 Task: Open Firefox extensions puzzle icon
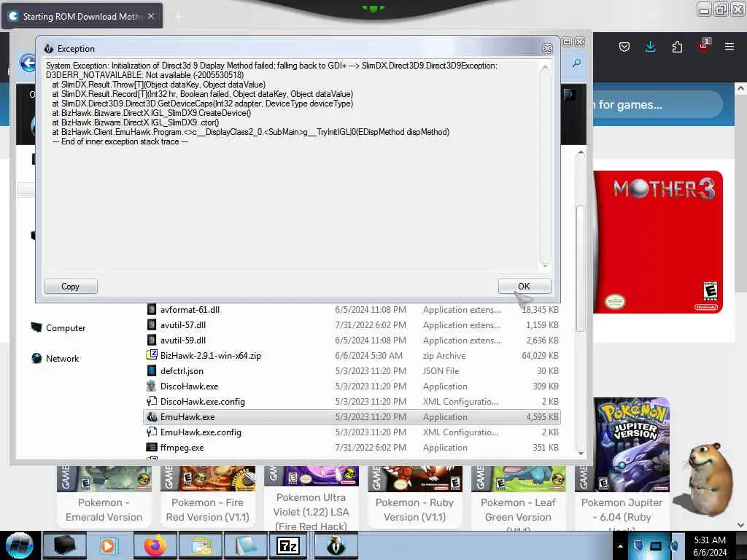pyautogui.click(x=677, y=47)
